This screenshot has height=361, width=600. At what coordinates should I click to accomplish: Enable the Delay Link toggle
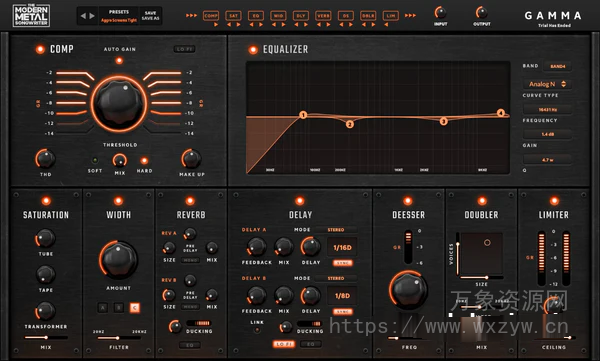[257, 330]
